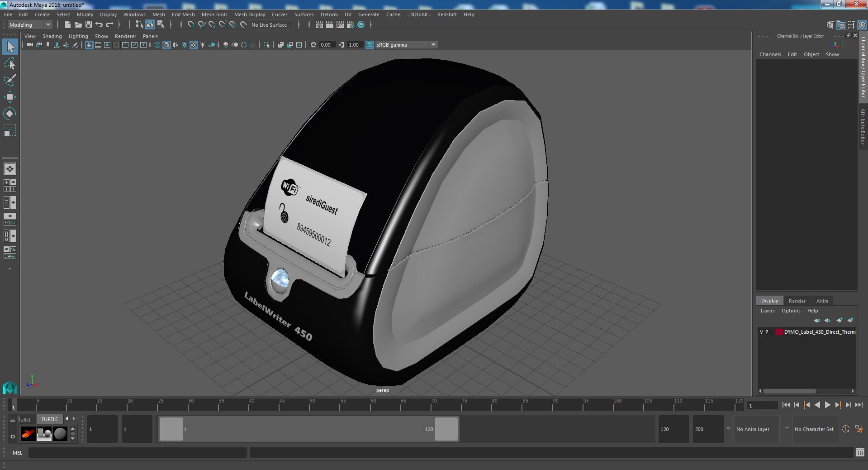Screen dimensions: 868x470
Task: Click the range slider right handle
Action: [446, 429]
